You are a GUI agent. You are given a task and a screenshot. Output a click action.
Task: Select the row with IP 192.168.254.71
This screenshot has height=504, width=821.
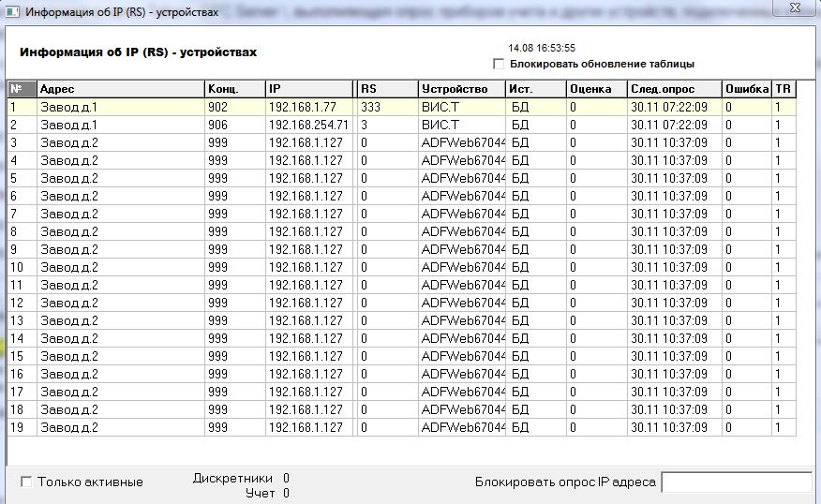(x=308, y=125)
